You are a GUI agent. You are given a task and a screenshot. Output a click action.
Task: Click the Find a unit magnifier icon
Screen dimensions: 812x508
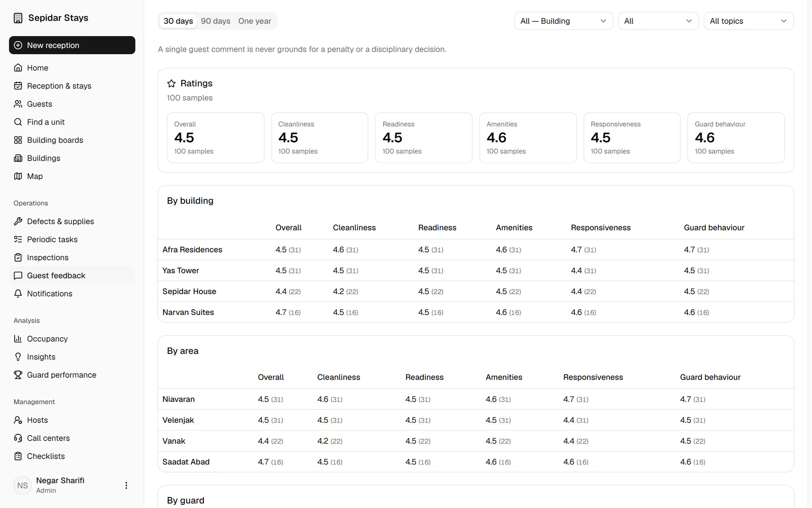coord(18,122)
